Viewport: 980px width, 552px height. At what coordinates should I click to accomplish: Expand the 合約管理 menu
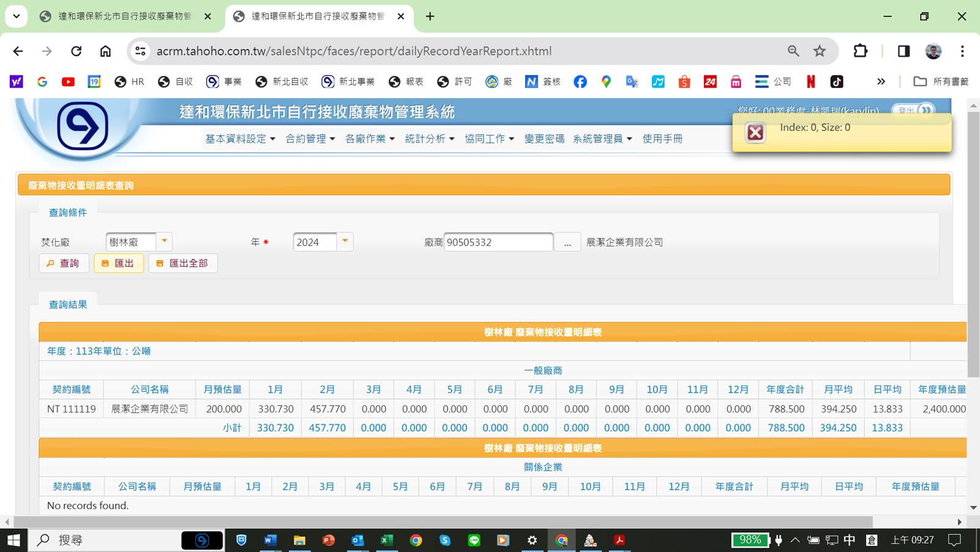[x=310, y=139]
